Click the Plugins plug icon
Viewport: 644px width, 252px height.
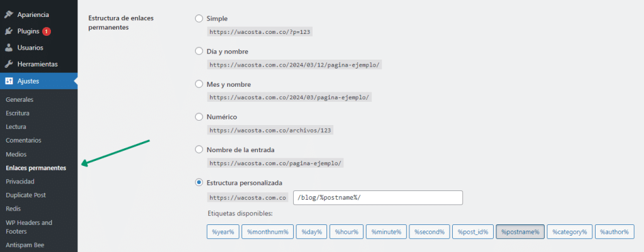click(x=9, y=31)
